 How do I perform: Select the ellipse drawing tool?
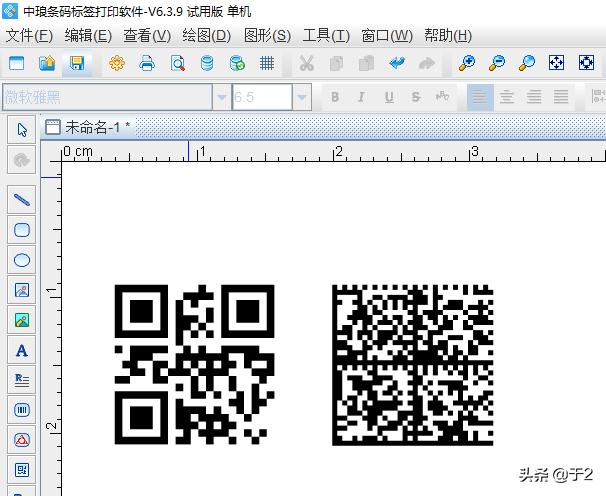[22, 260]
